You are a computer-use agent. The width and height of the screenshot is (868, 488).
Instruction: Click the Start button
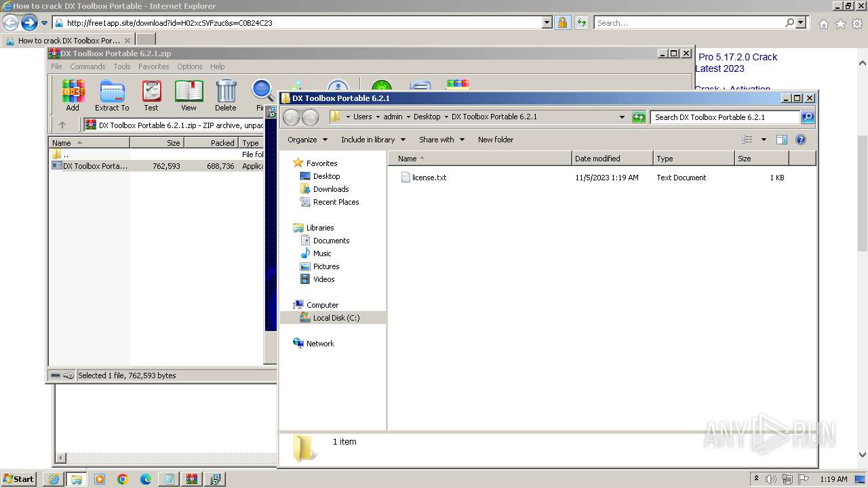19,479
